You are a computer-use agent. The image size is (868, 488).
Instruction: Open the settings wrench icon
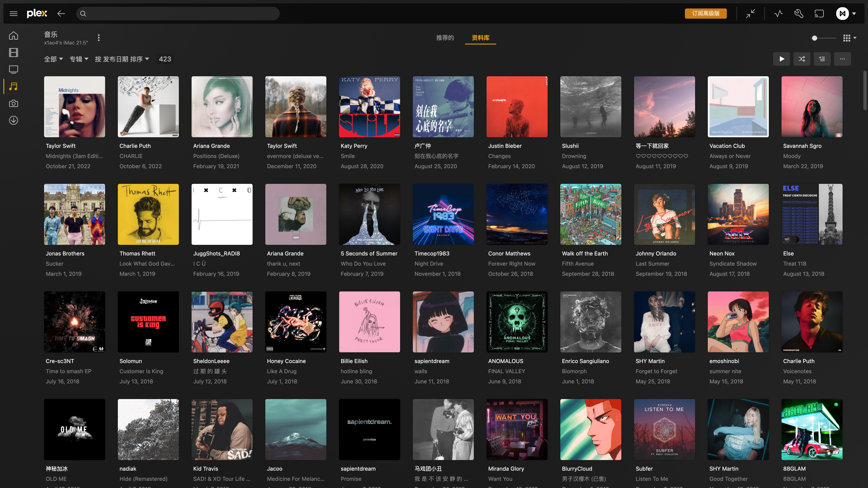tap(798, 14)
